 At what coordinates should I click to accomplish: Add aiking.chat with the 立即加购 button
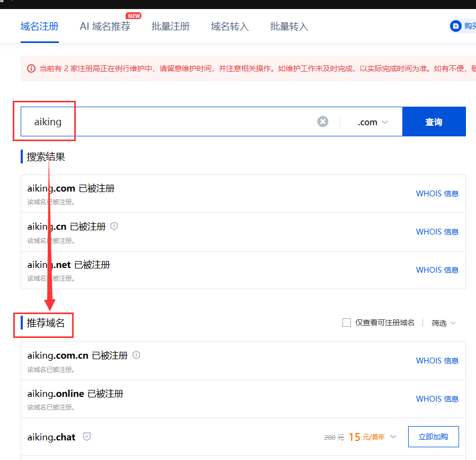pos(433,437)
